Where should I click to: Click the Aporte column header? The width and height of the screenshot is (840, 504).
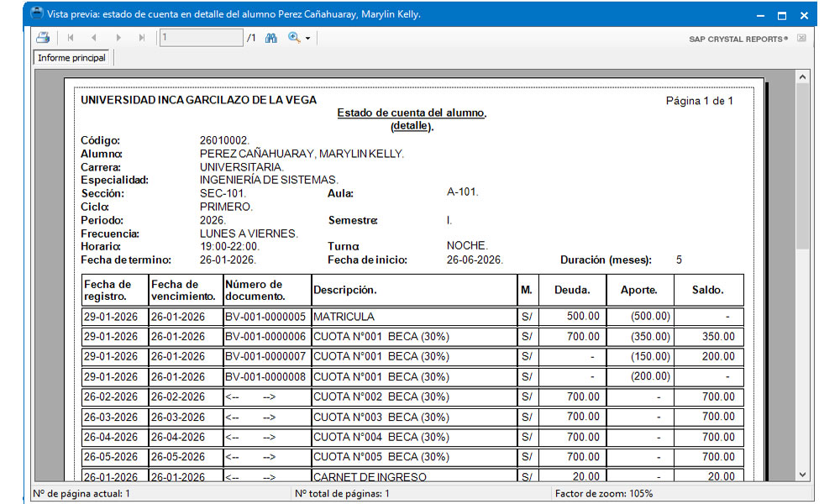point(639,290)
